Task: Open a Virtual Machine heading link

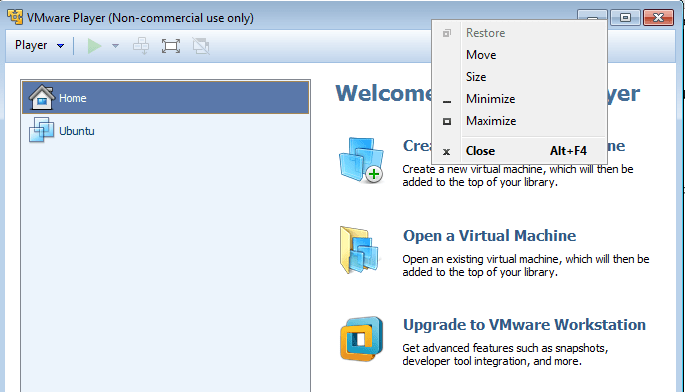Action: [489, 236]
